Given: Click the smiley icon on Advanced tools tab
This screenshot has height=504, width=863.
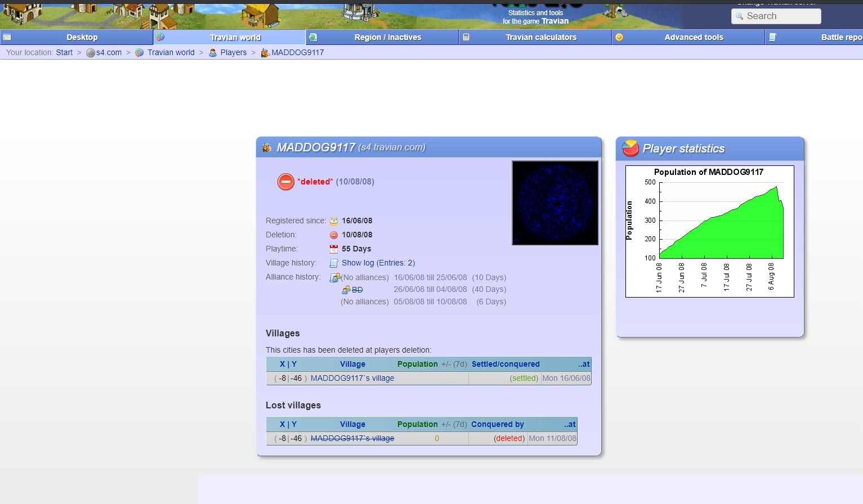Looking at the screenshot, I should 619,37.
